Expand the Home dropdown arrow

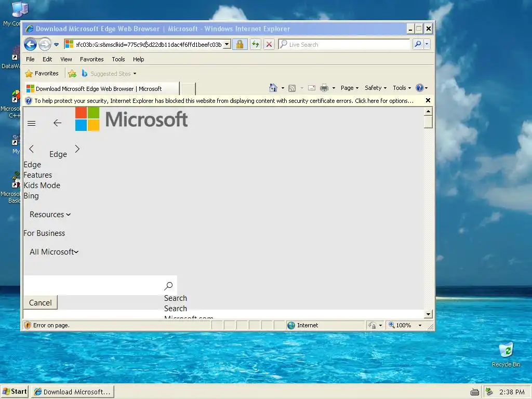pos(283,88)
